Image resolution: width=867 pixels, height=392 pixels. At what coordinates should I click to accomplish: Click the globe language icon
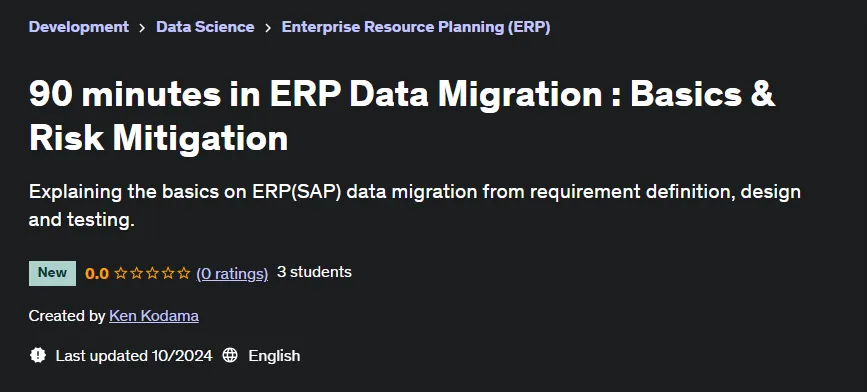[230, 355]
